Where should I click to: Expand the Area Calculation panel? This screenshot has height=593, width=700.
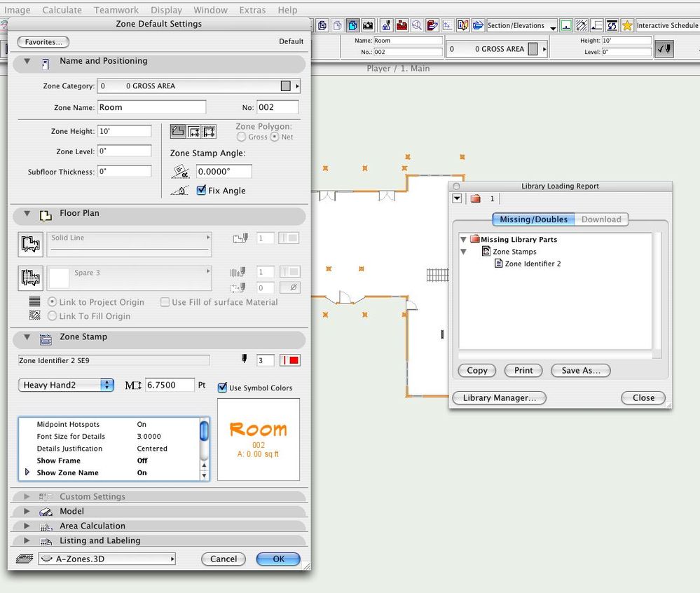coord(27,526)
